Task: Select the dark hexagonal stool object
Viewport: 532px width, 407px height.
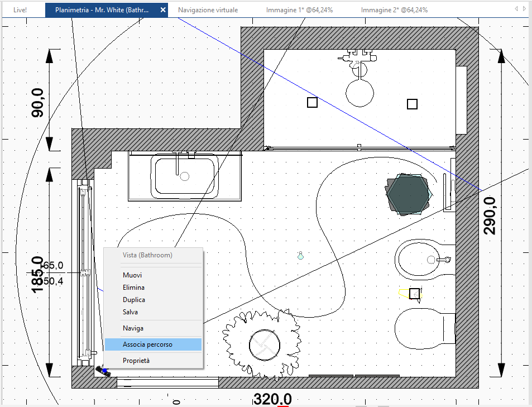Action: pyautogui.click(x=408, y=194)
